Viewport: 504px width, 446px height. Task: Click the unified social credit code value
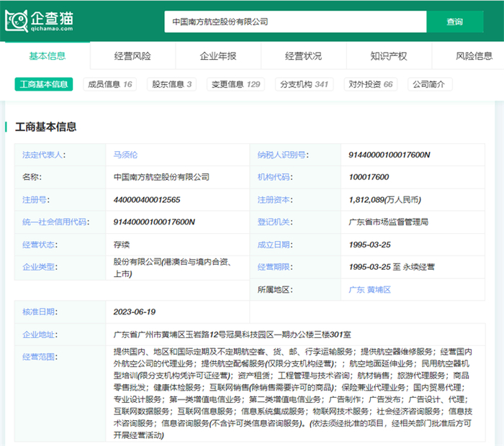154,222
